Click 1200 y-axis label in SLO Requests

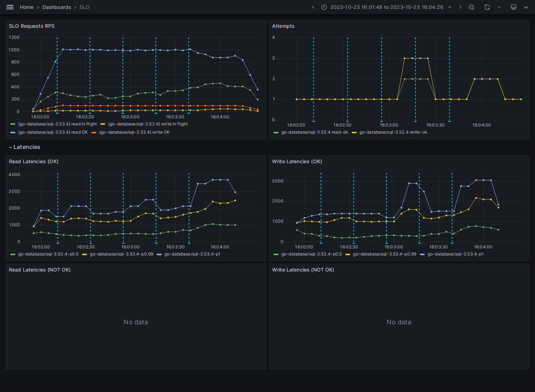[14, 37]
